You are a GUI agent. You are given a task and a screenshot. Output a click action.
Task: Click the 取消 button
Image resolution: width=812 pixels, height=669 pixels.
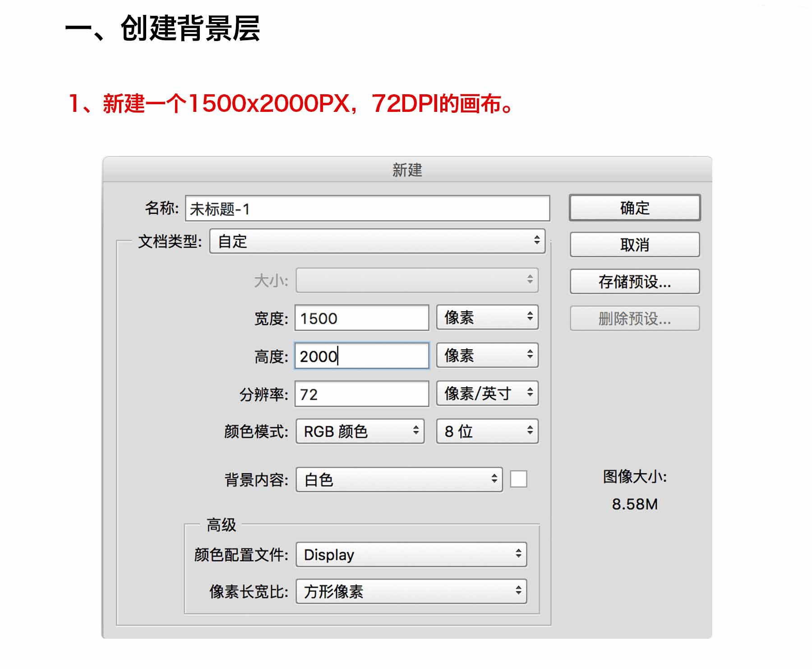[x=635, y=245]
